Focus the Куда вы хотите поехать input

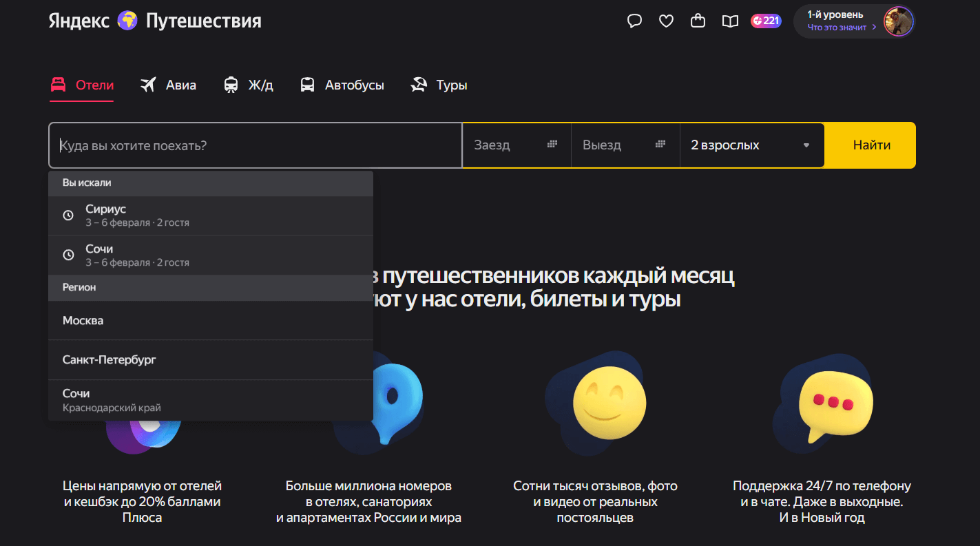256,145
